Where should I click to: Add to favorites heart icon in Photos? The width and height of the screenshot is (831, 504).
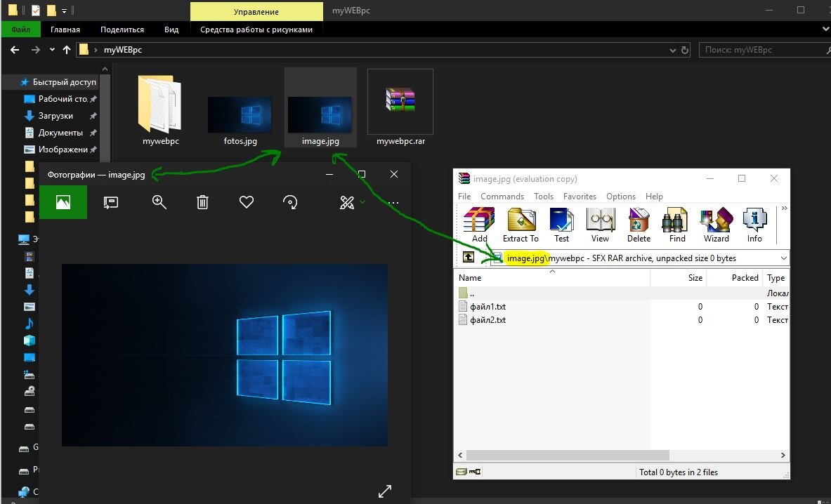point(247,202)
